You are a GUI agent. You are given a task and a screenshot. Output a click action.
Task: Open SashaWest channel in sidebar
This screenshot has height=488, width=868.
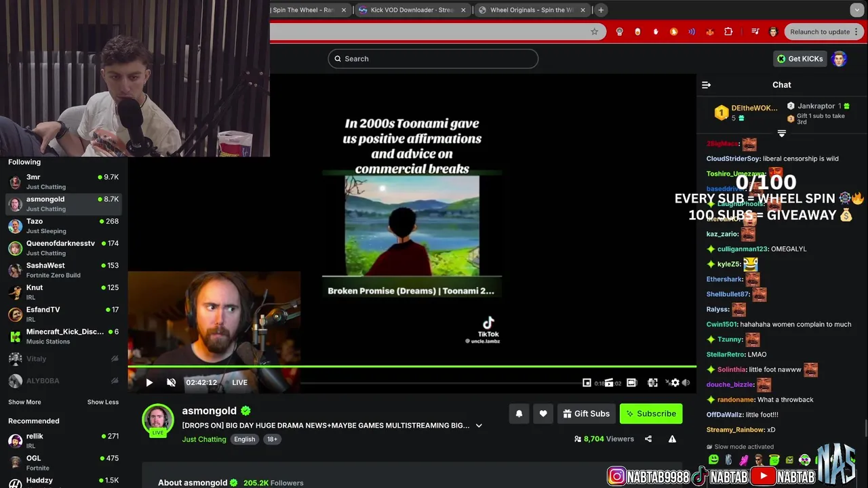(64, 270)
